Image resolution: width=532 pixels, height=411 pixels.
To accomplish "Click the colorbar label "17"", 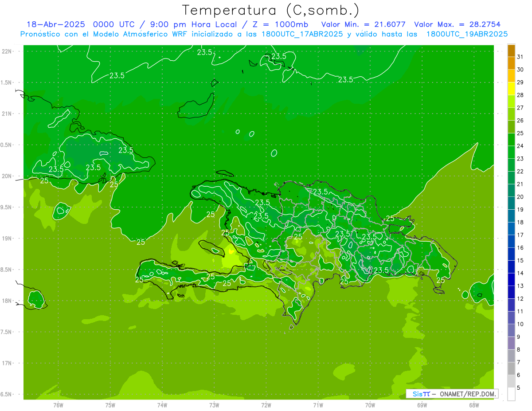I will (x=520, y=235).
